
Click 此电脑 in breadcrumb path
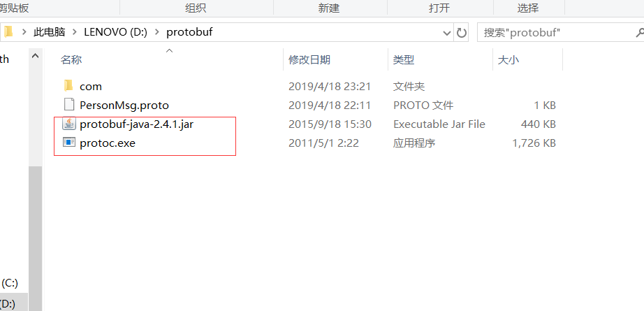tap(50, 32)
